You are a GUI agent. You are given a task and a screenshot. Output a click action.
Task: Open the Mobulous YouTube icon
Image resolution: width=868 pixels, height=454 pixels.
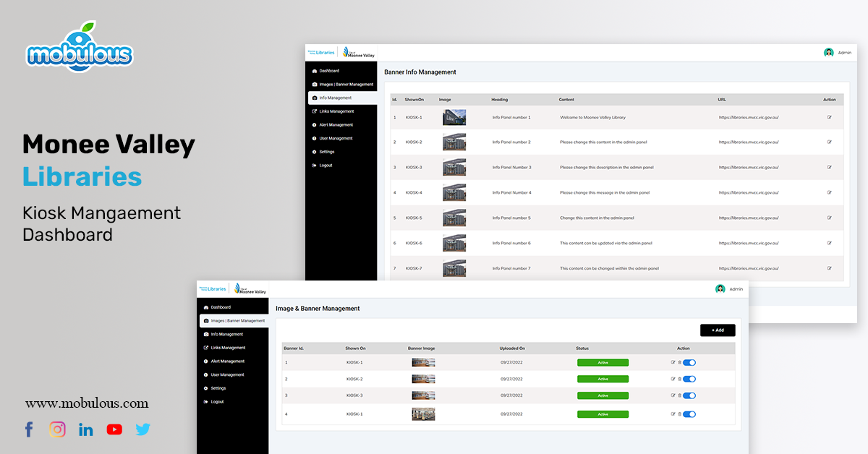click(114, 429)
